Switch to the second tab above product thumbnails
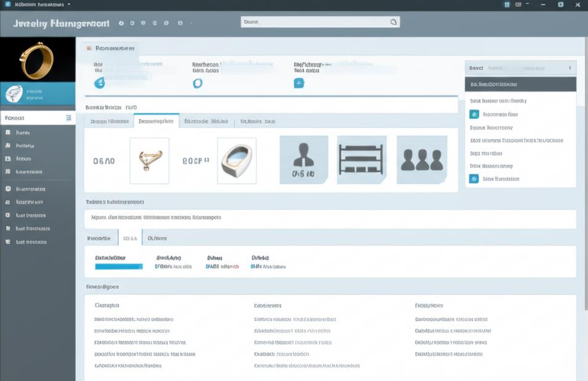588x381 pixels. 156,121
